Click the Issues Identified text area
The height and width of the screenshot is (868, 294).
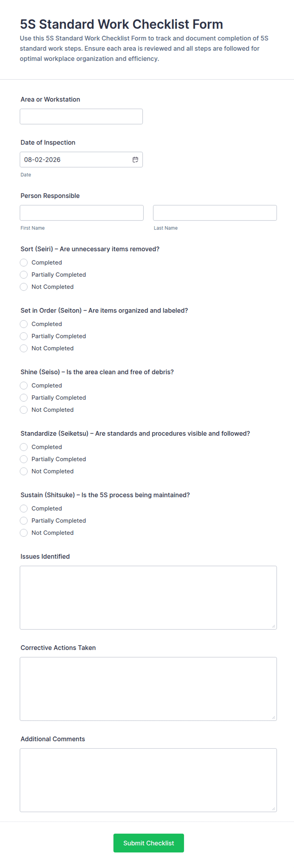[148, 597]
